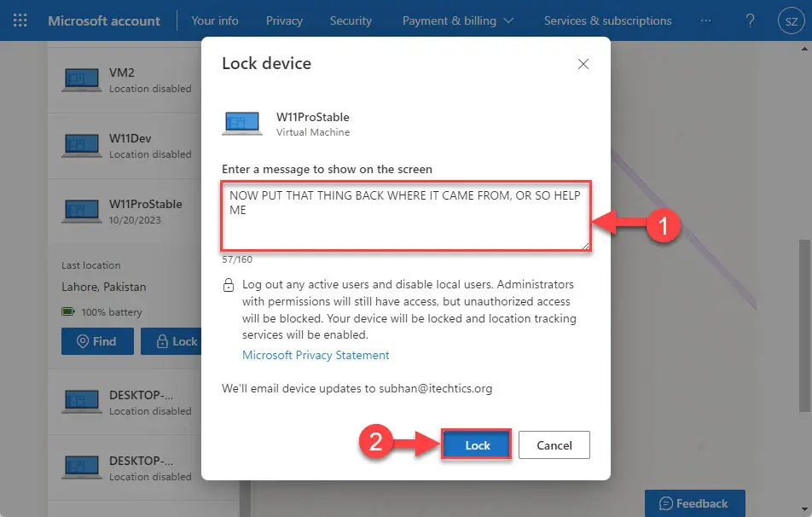This screenshot has height=517, width=812.
Task: Click the Microsoft account home link
Action: [x=104, y=20]
